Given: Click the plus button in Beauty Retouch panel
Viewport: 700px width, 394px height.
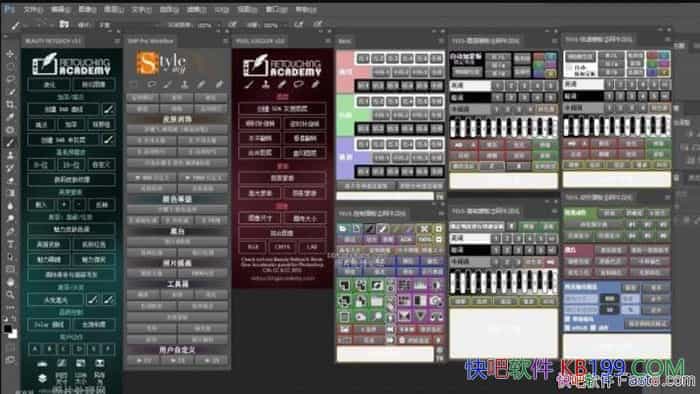Looking at the screenshot, I should pos(64,204).
